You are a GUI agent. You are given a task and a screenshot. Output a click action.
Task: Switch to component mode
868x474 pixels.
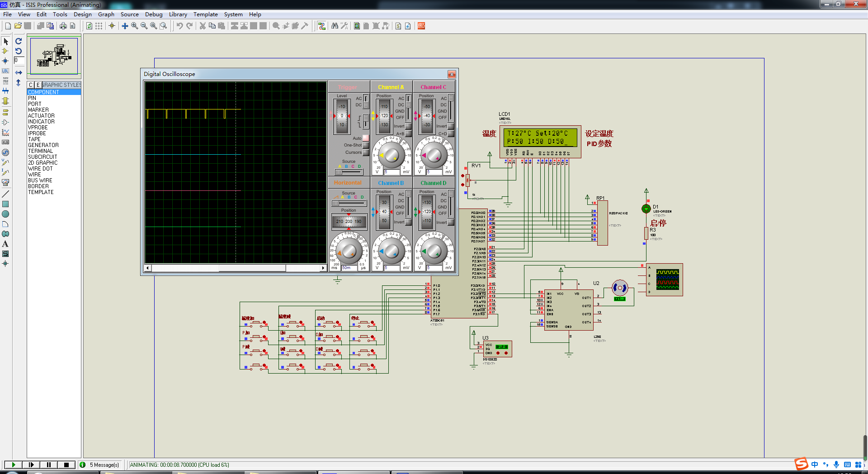click(5, 51)
